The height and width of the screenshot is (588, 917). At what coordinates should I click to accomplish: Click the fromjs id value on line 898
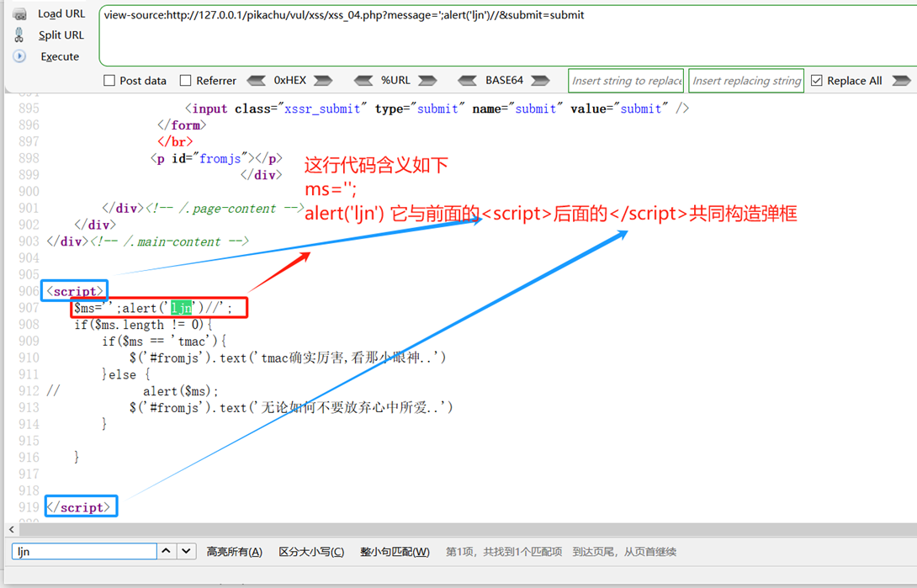pyautogui.click(x=220, y=158)
